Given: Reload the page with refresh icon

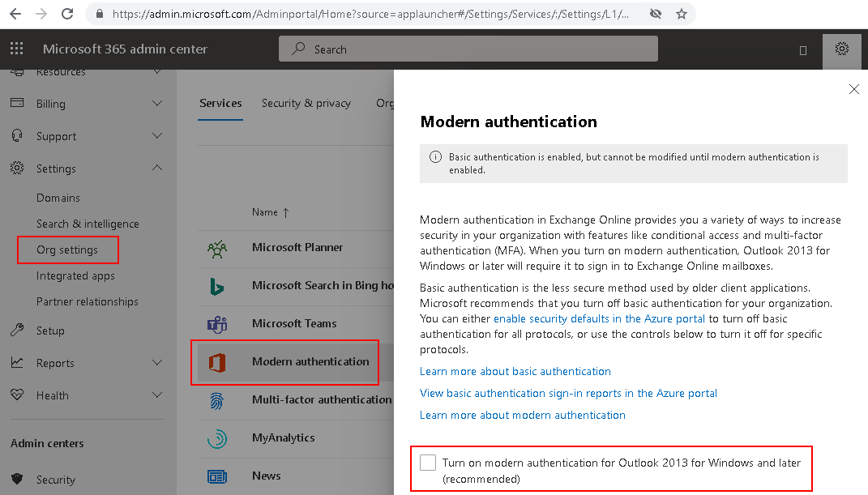Looking at the screenshot, I should (67, 14).
